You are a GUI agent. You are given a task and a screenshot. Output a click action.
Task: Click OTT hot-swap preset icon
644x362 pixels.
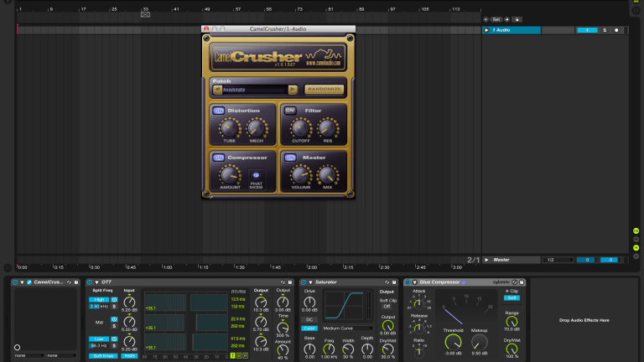point(283,282)
